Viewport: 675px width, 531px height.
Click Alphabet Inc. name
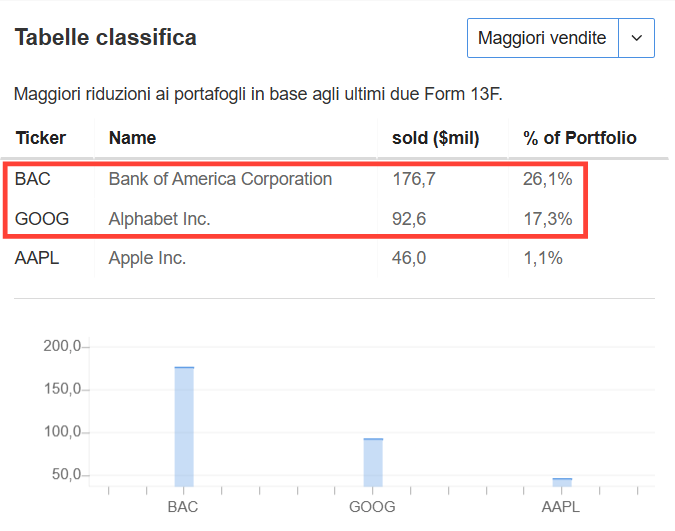pyautogui.click(x=159, y=219)
